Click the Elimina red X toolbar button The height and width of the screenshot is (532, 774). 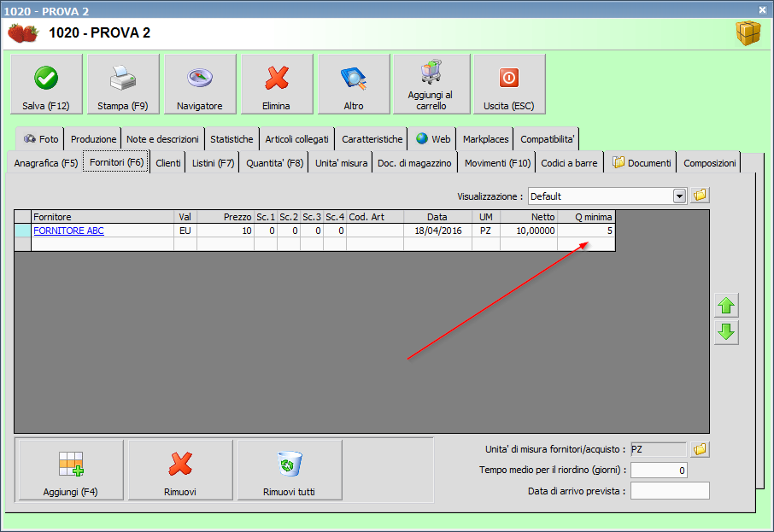click(277, 85)
